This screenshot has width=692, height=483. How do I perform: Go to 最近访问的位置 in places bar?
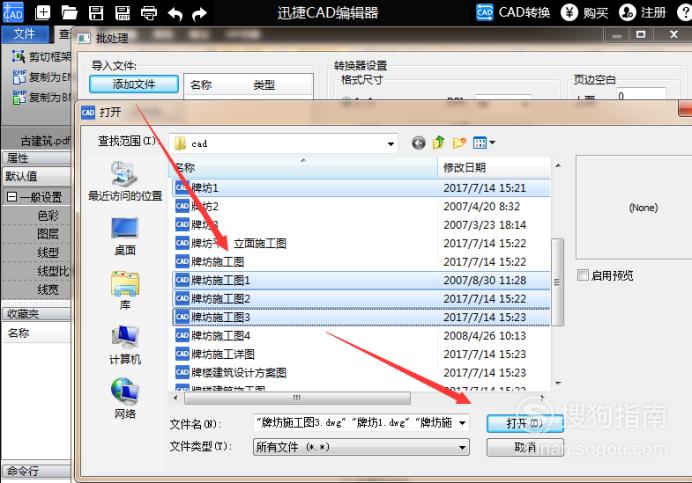125,181
